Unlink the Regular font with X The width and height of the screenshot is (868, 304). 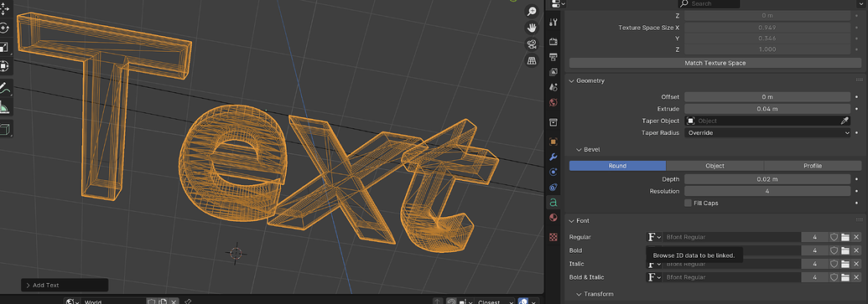click(x=856, y=237)
